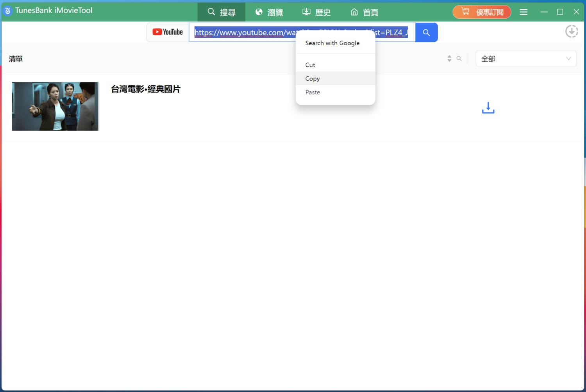
Task: Choose Copy from the context menu
Action: (x=312, y=78)
